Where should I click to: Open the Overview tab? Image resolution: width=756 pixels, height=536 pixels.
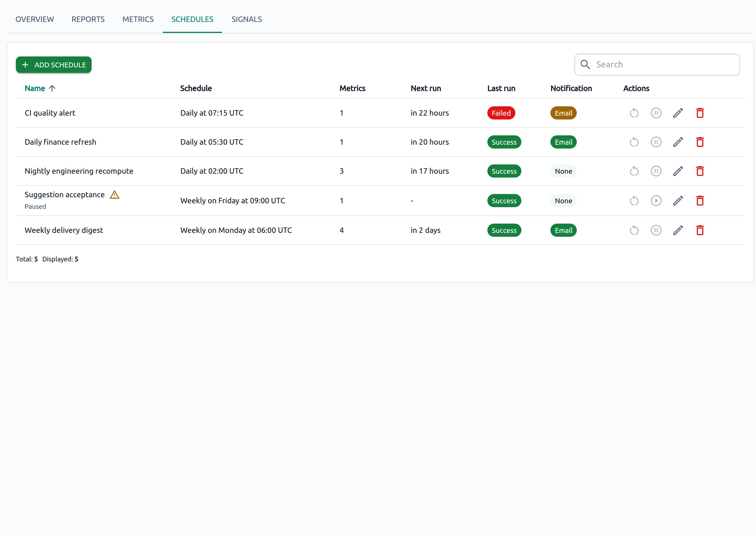coord(35,19)
